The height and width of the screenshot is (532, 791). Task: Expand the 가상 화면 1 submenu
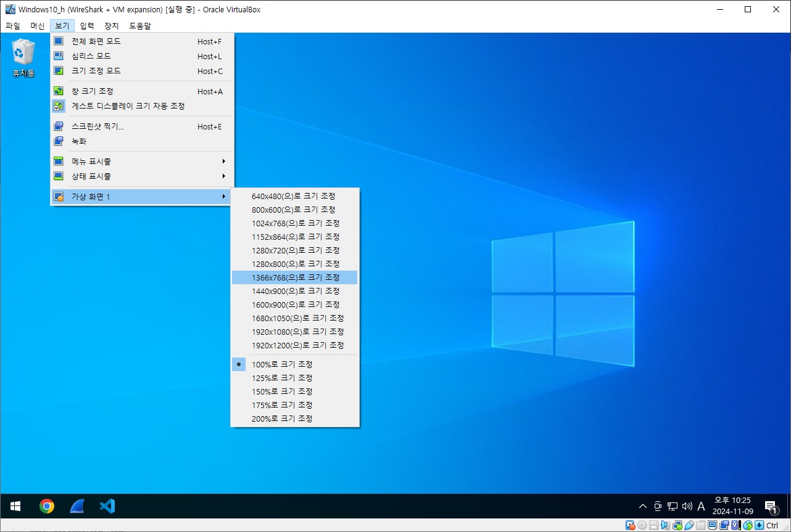[x=142, y=197]
